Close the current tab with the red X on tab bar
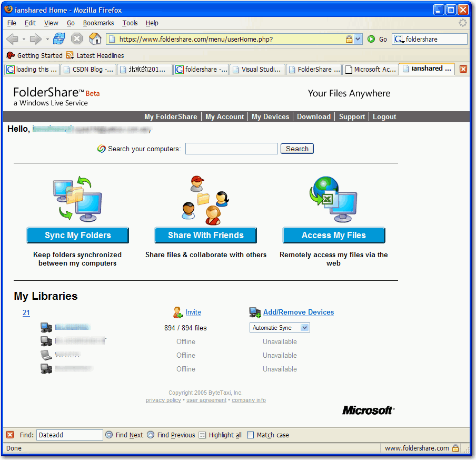The image size is (476, 460). point(463,69)
